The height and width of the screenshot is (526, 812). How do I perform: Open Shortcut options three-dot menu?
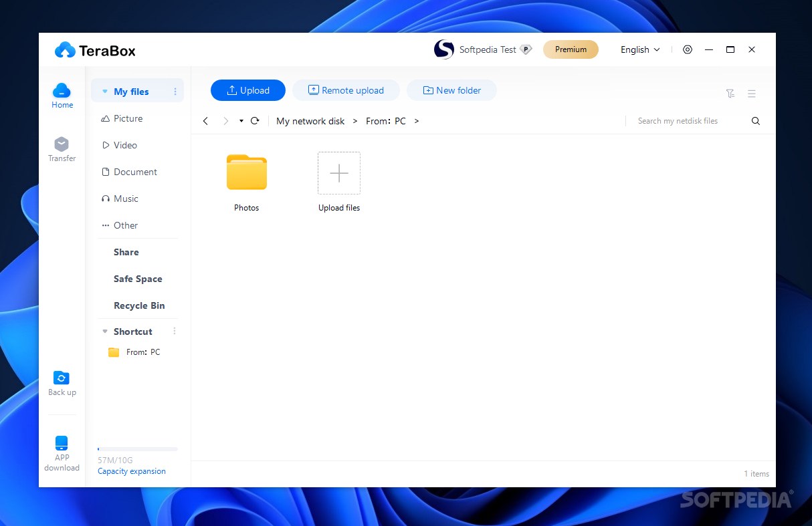point(175,332)
